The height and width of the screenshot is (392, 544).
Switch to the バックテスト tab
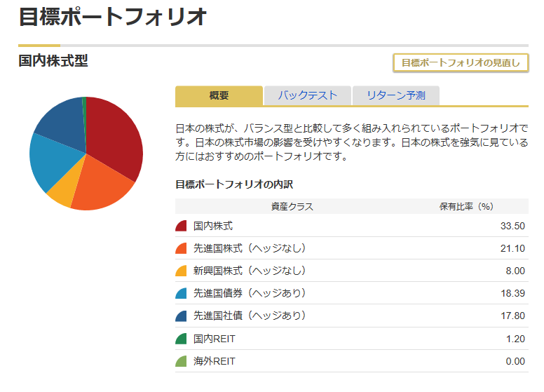[307, 96]
